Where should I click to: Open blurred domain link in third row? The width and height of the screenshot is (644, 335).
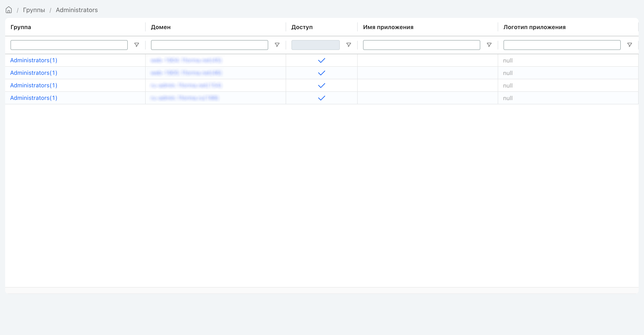click(186, 85)
